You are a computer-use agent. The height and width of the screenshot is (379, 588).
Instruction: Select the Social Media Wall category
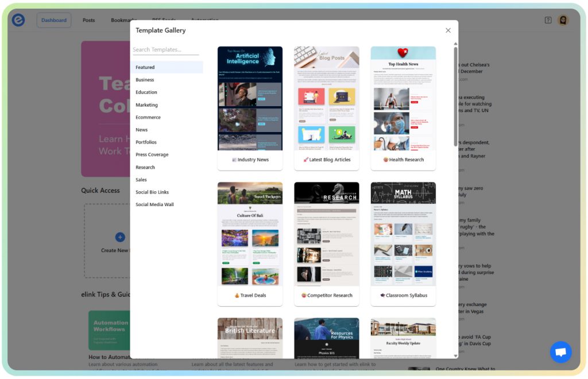tap(154, 204)
